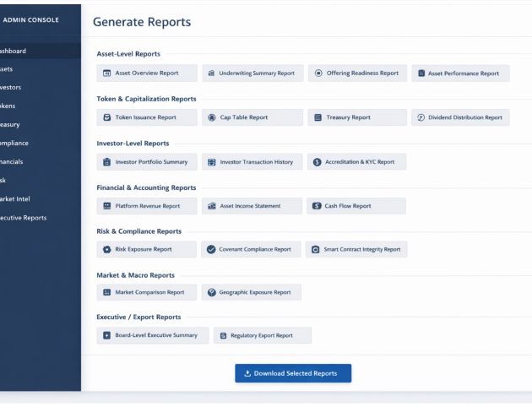532x407 pixels.
Task: Click the Dividend Distribution Report icon
Action: click(421, 117)
